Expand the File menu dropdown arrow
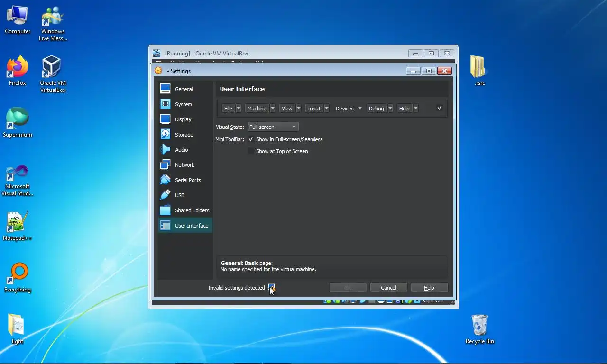The image size is (607, 364). [239, 109]
